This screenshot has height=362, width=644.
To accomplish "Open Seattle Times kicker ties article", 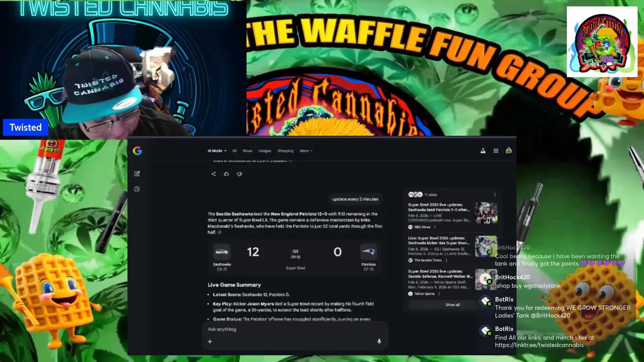I will [440, 240].
